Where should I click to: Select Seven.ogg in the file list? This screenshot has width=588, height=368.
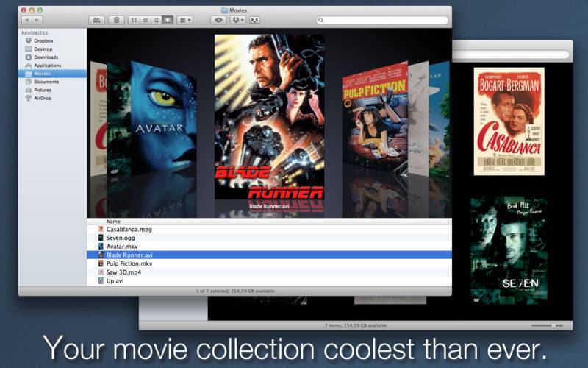(269, 238)
